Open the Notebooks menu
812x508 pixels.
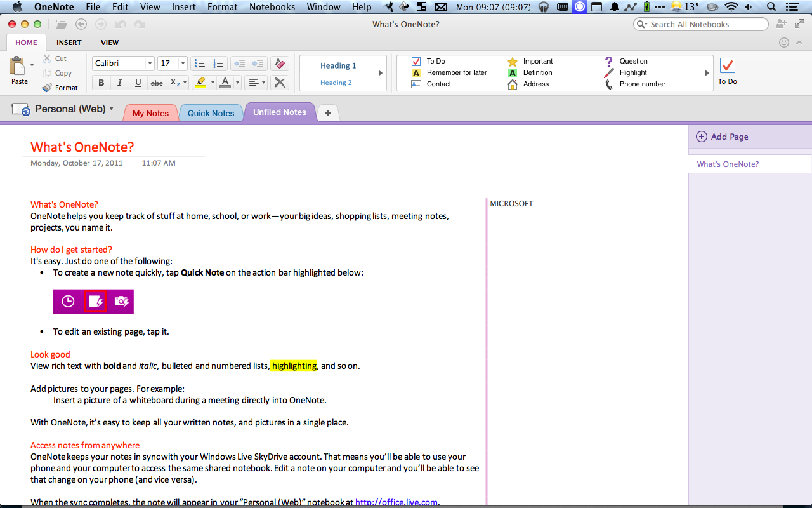click(272, 7)
